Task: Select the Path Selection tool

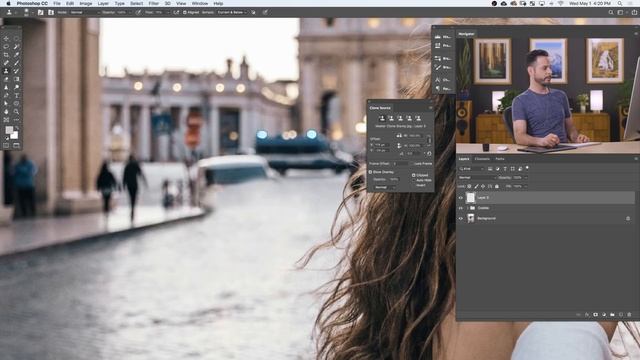Action: point(6,103)
